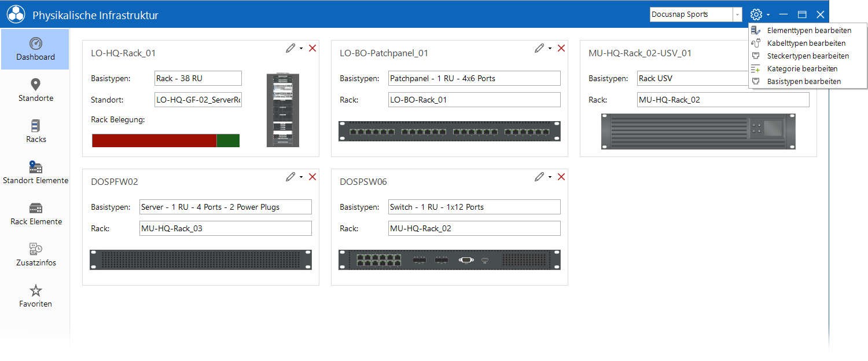
Task: Expand pencil dropdown arrow on LO-BO-Patchpanel_01 card
Action: pyautogui.click(x=550, y=49)
